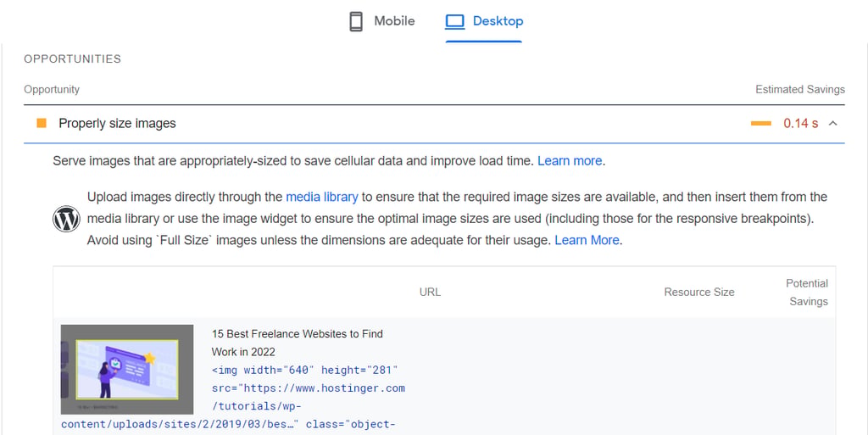Click the Estimated Savings header

pos(800,90)
